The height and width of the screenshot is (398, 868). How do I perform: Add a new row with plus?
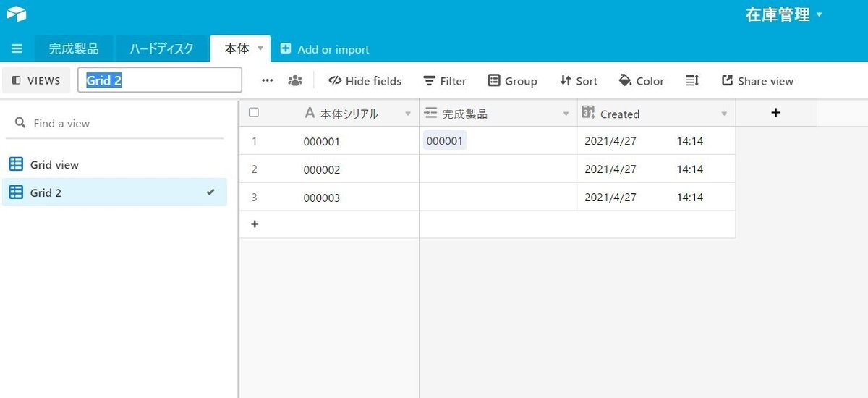[x=255, y=224]
